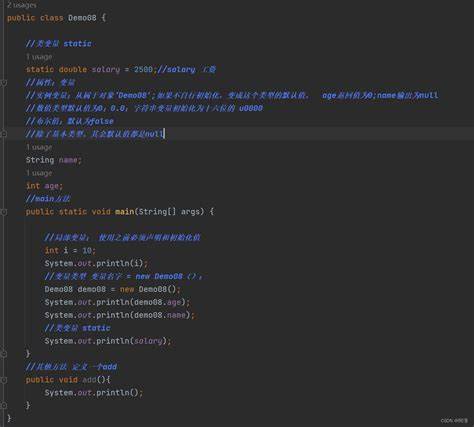
Task: Click the comment containing u0000
Action: point(144,108)
